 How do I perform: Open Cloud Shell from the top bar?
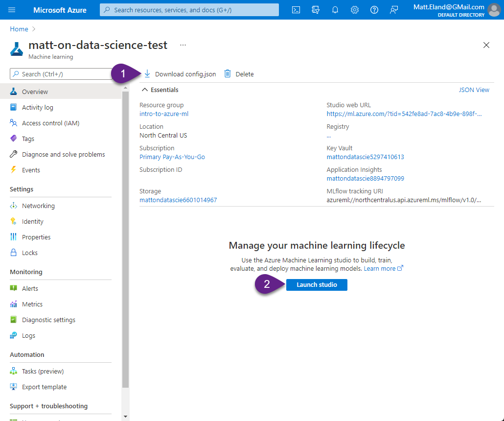(296, 10)
